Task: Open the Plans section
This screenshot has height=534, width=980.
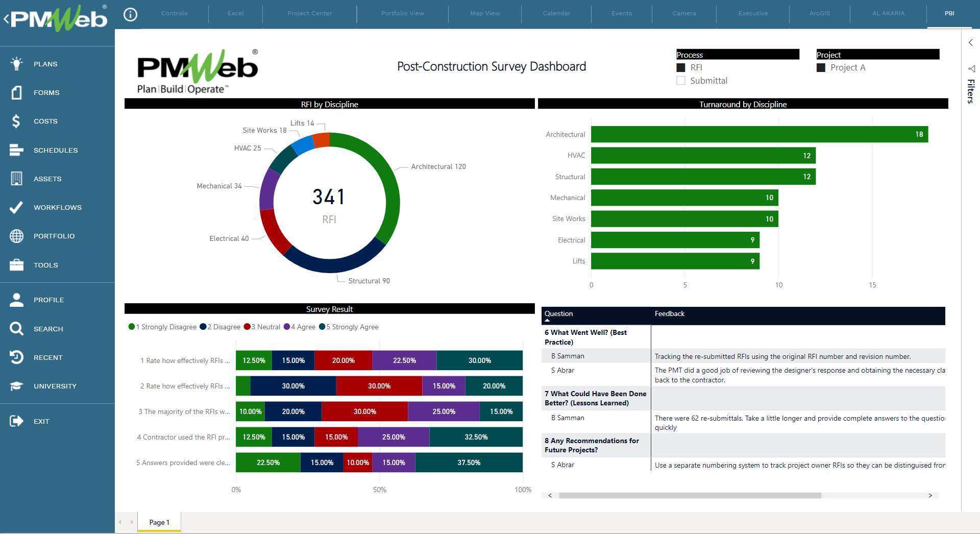Action: pos(44,64)
